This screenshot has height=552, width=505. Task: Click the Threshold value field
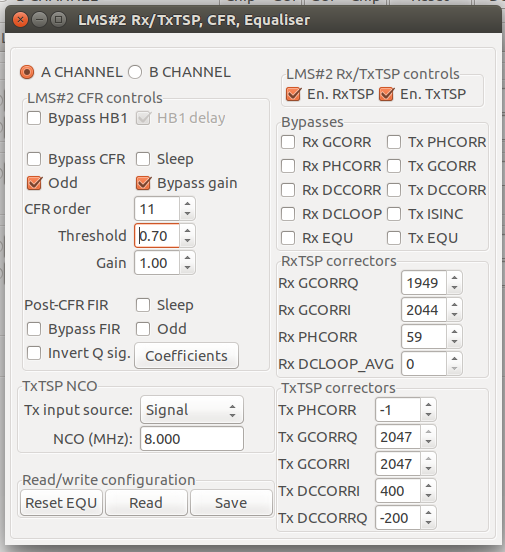coord(157,236)
